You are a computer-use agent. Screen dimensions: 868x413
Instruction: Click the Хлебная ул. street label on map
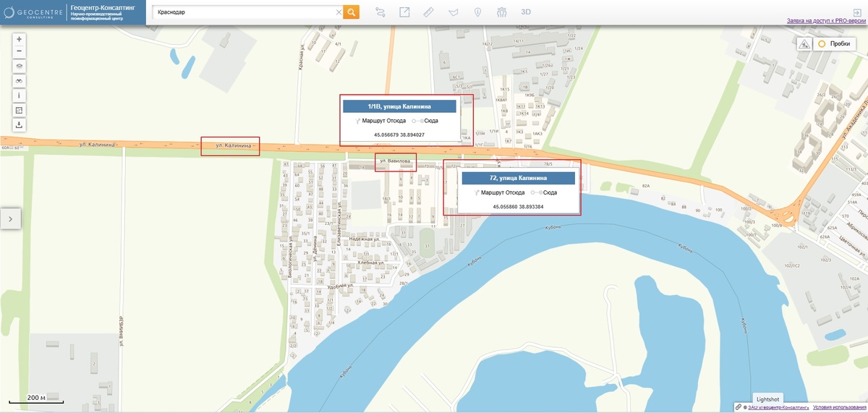[371, 263]
